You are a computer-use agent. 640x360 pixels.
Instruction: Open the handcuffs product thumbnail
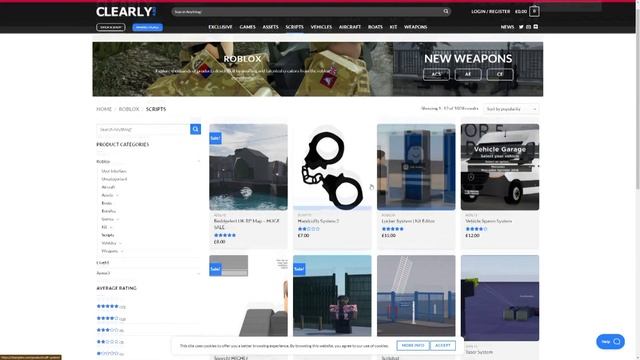332,167
